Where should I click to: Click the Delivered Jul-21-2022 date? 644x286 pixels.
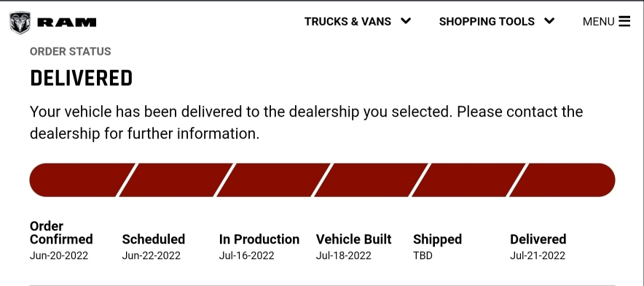pos(538,255)
